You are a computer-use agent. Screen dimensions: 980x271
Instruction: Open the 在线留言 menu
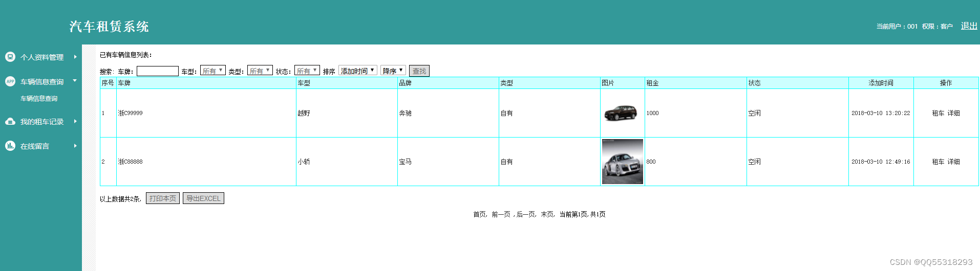35,146
